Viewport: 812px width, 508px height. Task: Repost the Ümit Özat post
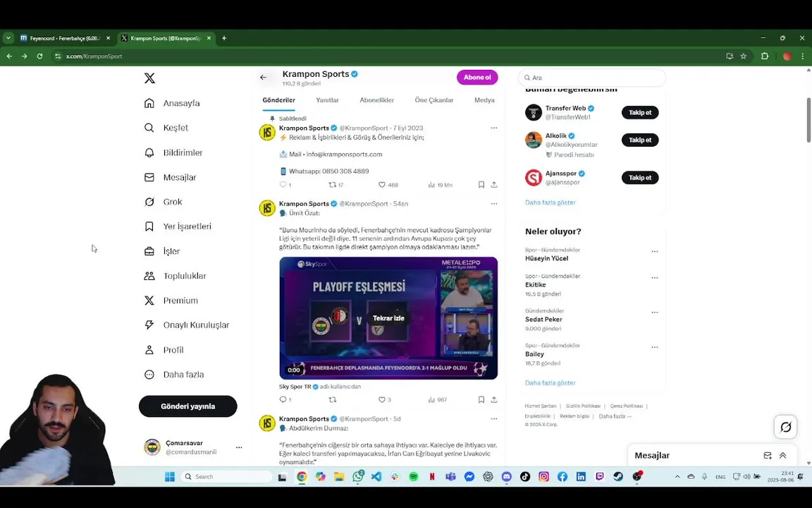pyautogui.click(x=333, y=399)
